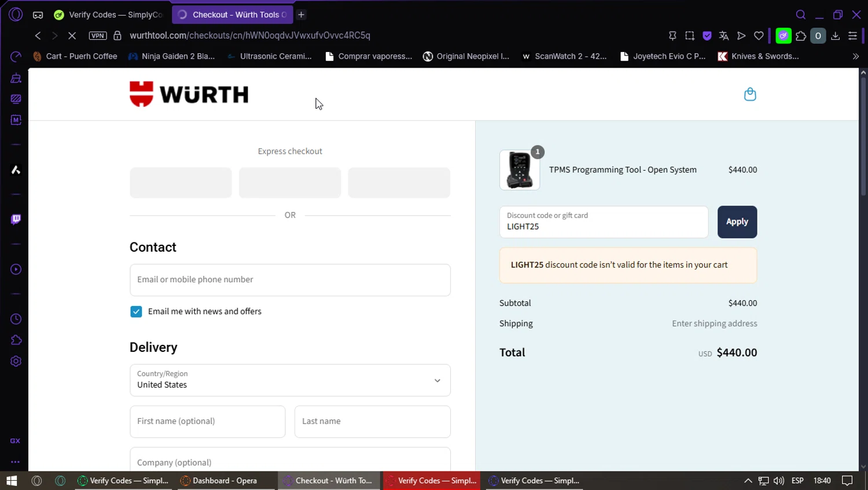This screenshot has height=490, width=868.
Task: Open the Ninja Gaiden 2 bookmark
Action: coord(172,56)
